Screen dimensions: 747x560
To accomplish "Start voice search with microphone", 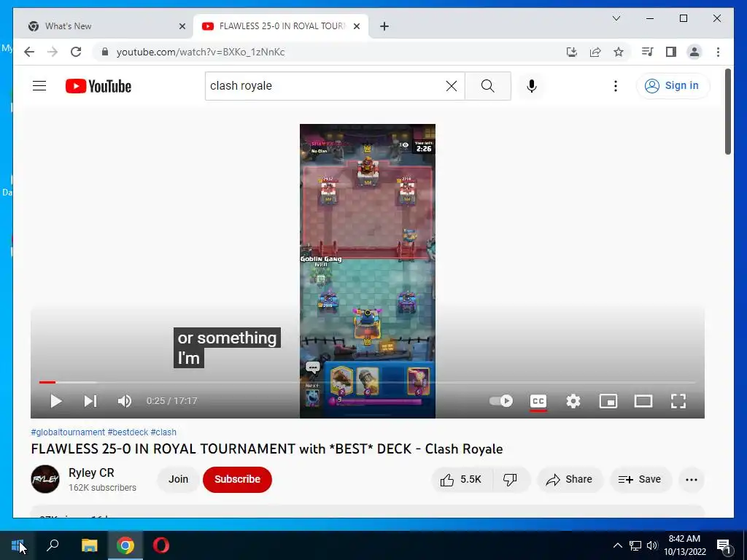I will click(532, 86).
